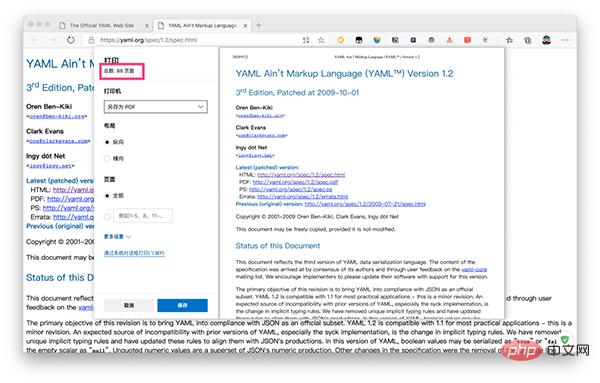Open the yaml-core mailing list link in preview
This screenshot has height=383, width=600.
(474, 269)
